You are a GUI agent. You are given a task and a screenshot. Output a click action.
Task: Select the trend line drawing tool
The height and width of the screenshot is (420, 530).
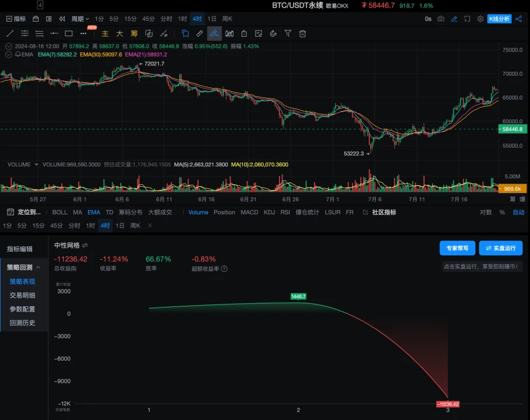pyautogui.click(x=10, y=33)
